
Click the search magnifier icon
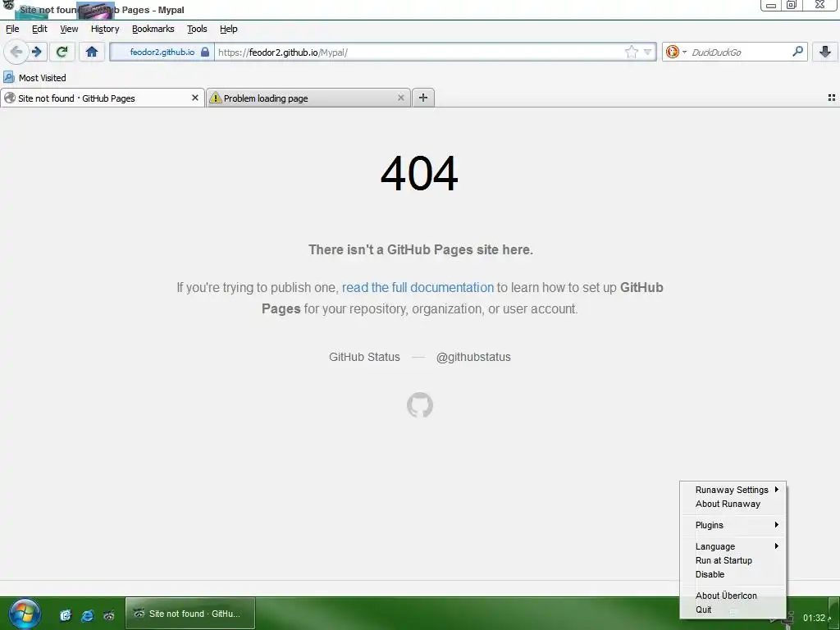(x=797, y=52)
